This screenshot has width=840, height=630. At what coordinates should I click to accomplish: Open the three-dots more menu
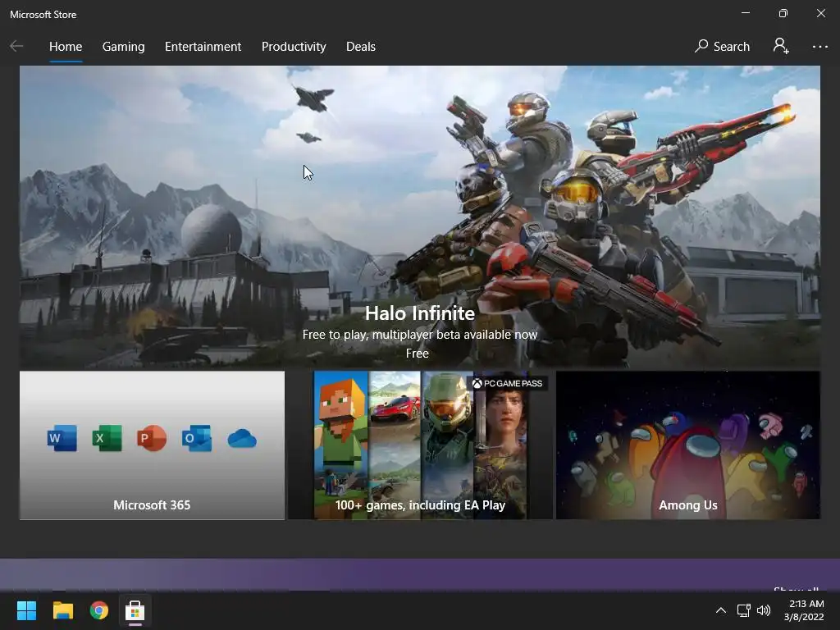click(x=819, y=47)
